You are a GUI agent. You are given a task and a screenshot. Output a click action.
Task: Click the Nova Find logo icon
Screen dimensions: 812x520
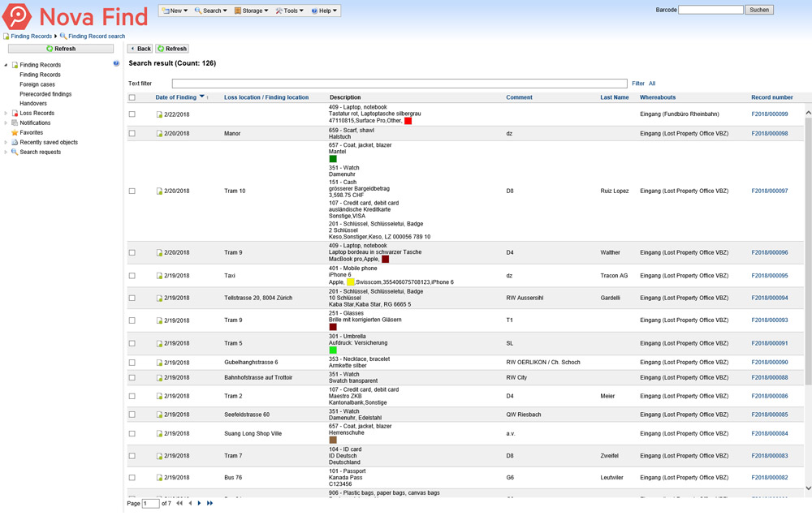coord(17,16)
